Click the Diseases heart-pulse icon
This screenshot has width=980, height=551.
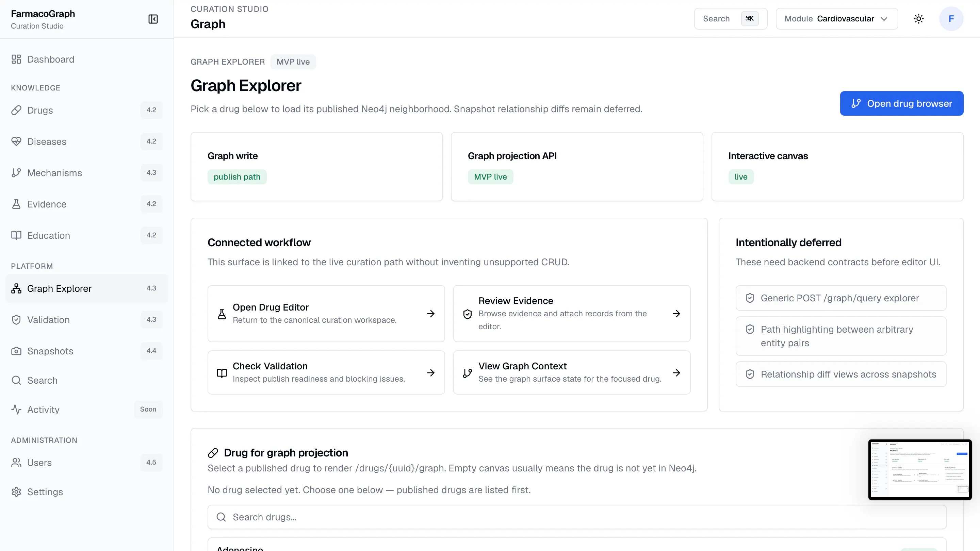16,141
